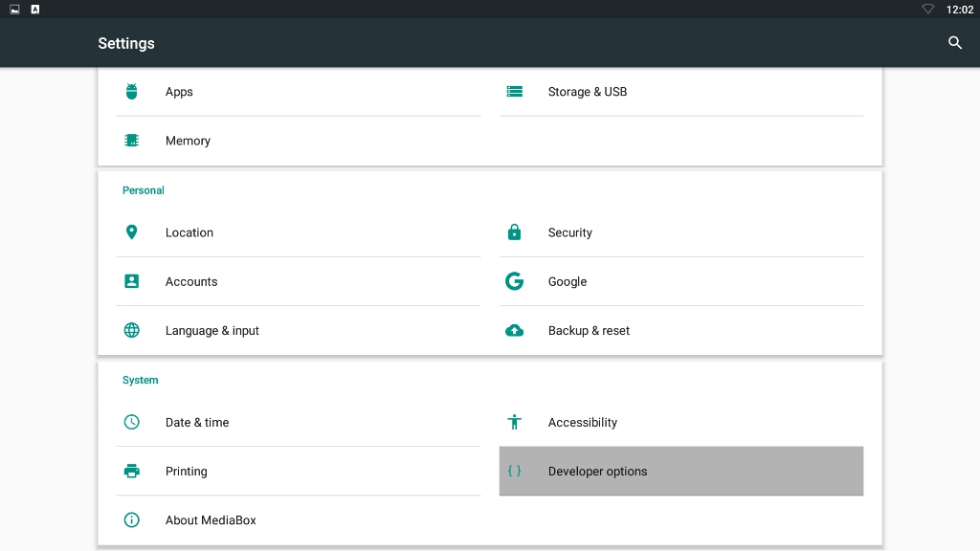The width and height of the screenshot is (980, 551).
Task: Click the Settings title text
Action: [126, 43]
